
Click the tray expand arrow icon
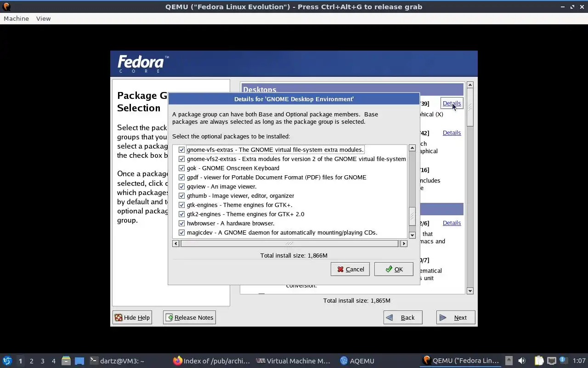(509, 361)
